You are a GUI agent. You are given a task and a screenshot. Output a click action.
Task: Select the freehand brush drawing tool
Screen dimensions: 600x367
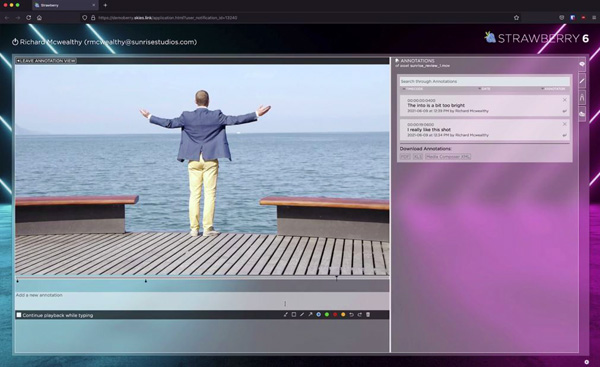pos(285,315)
